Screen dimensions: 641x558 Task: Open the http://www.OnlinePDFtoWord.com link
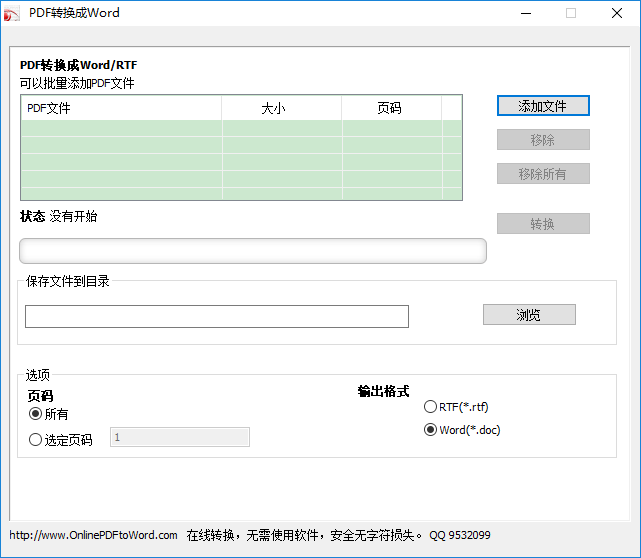tap(93, 535)
